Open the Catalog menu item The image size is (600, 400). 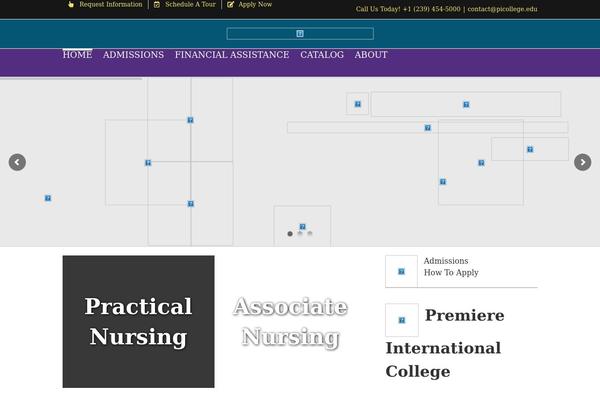[322, 55]
